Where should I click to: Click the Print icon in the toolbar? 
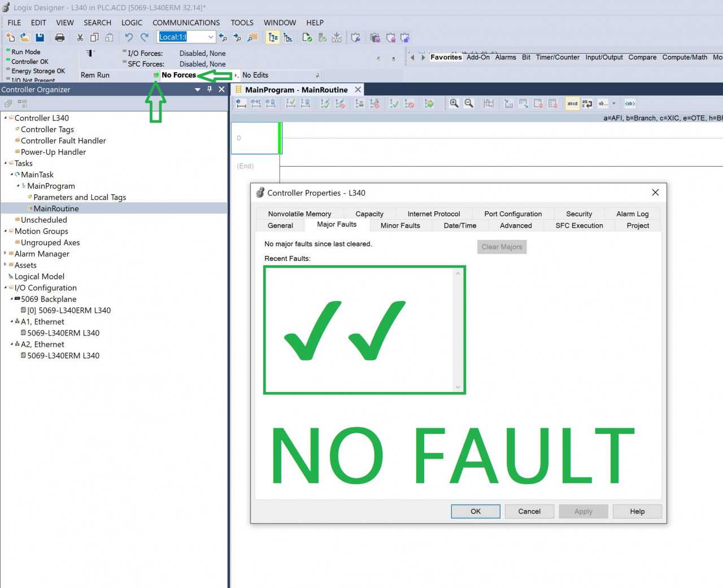(60, 37)
